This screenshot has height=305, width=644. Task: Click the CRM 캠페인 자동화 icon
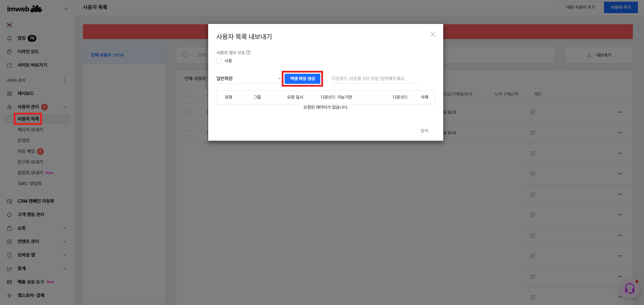click(x=9, y=201)
